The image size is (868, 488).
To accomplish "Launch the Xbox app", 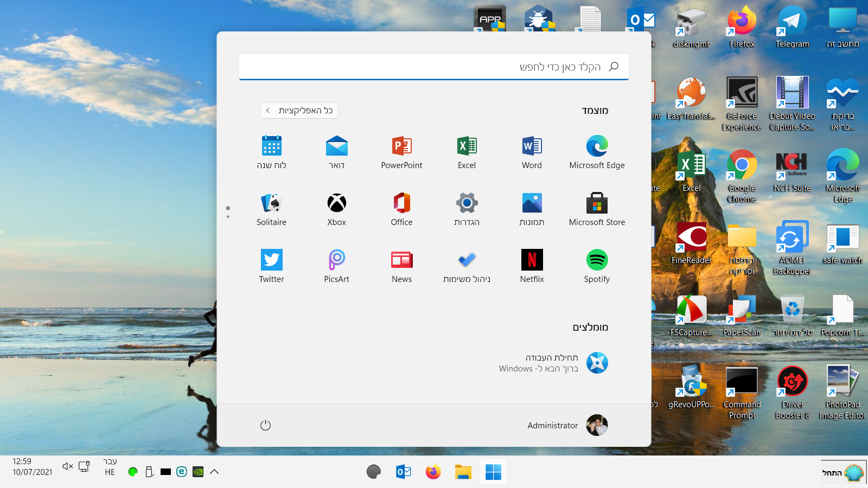I will point(336,203).
